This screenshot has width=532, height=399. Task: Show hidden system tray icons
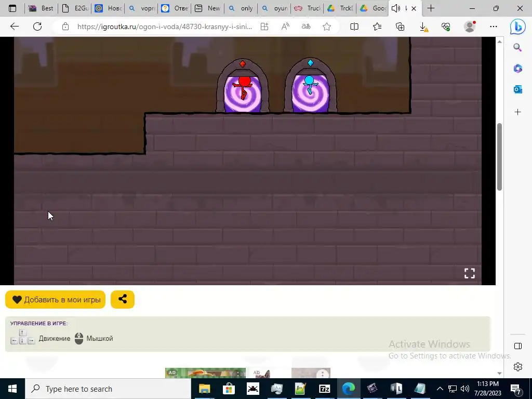[440, 389]
